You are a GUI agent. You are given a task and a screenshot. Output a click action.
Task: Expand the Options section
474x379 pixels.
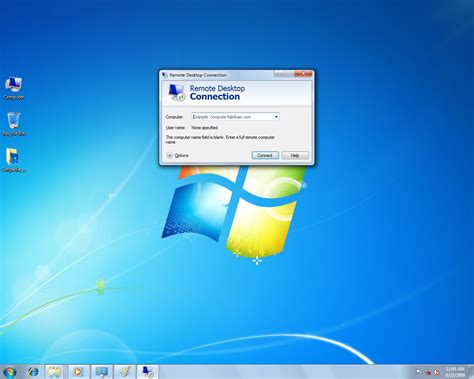[178, 155]
